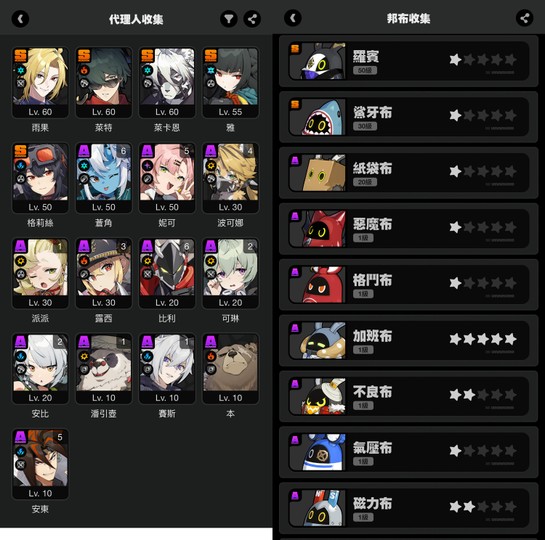Click share icon in Agent collection header
545x540 pixels.
point(252,19)
